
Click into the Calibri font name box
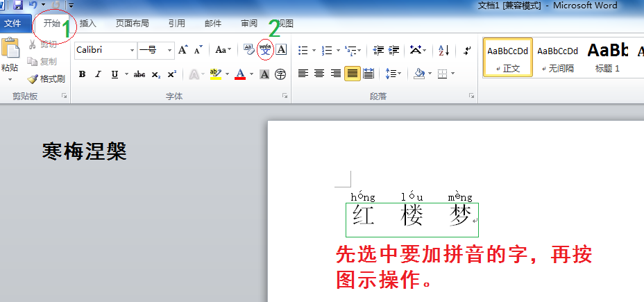click(101, 50)
